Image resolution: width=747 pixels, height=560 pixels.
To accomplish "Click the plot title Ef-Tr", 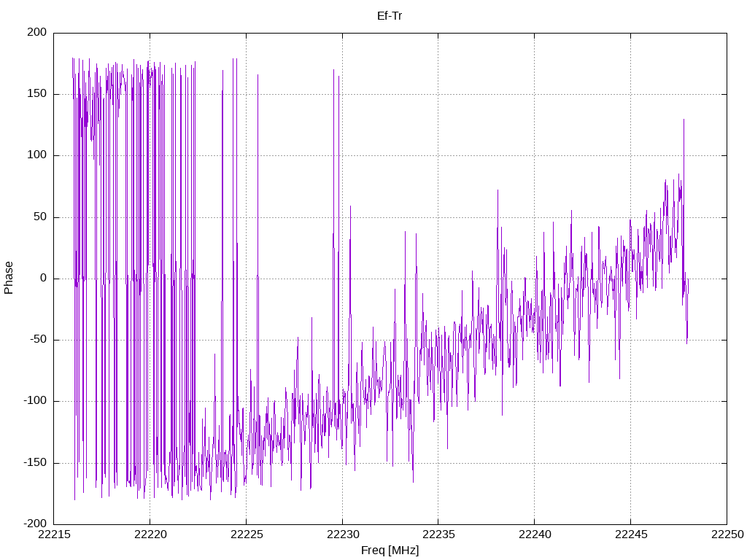I will click(x=390, y=16).
